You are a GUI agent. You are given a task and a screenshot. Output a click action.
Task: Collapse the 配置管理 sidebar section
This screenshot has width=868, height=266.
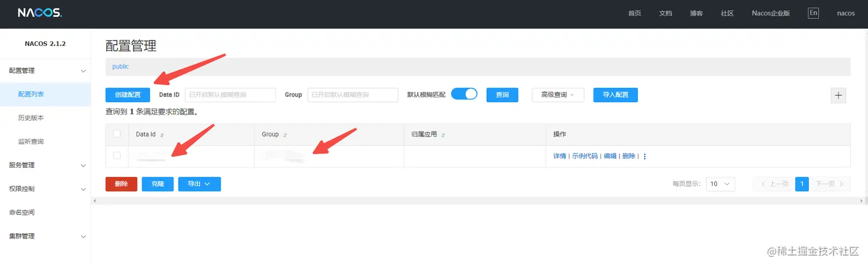click(x=45, y=71)
